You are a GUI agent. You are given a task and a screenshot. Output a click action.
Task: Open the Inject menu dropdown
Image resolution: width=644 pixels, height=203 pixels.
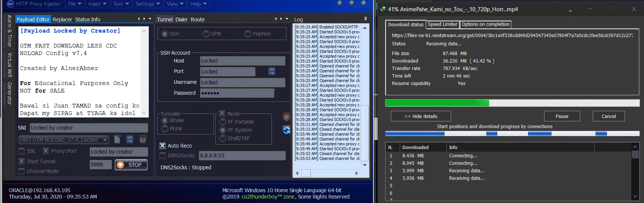(97, 4)
